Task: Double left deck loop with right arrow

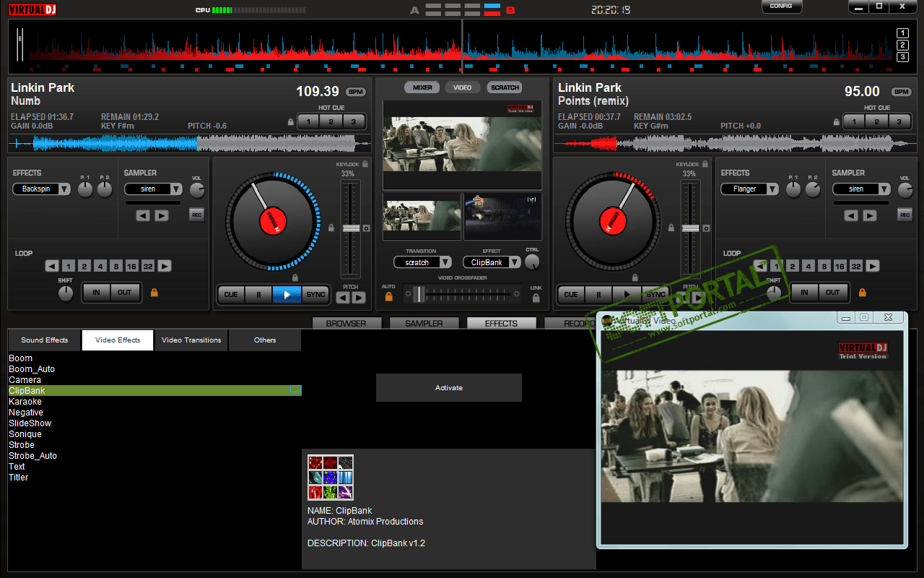Action: pyautogui.click(x=165, y=266)
